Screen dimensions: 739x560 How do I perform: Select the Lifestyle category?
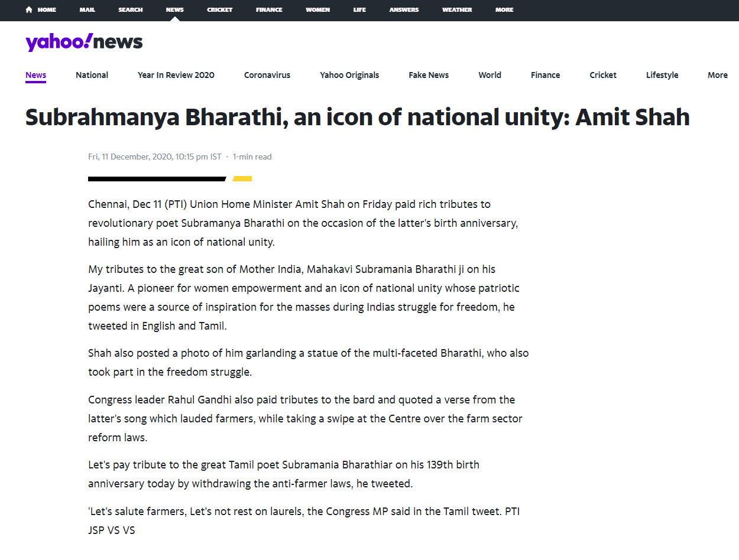click(x=662, y=75)
